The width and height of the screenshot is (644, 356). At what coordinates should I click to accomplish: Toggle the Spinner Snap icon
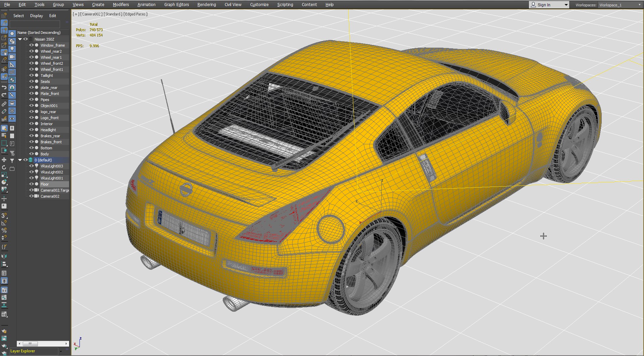[x=4, y=238]
